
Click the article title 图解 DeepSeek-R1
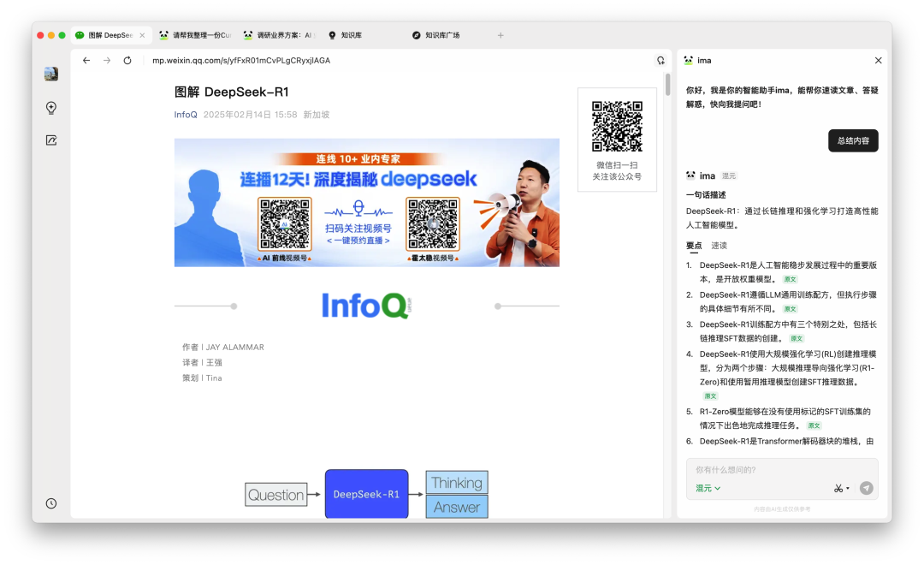tap(232, 92)
